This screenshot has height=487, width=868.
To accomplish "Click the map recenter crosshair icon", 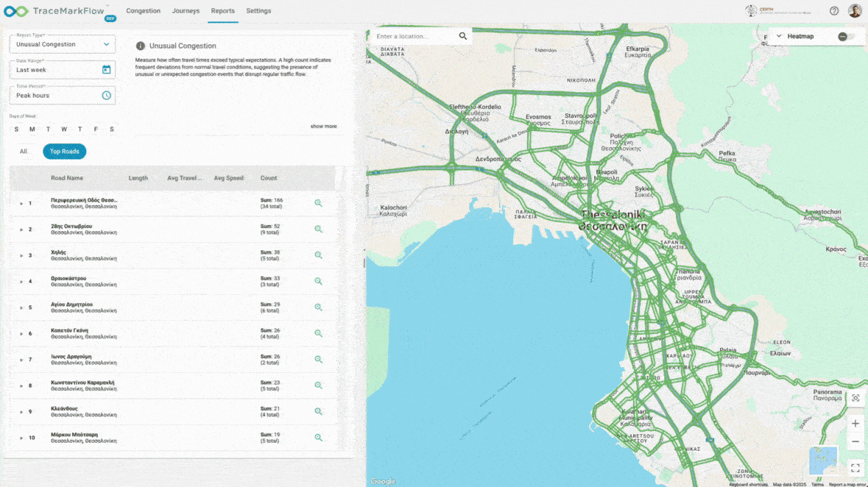I will pyautogui.click(x=855, y=397).
